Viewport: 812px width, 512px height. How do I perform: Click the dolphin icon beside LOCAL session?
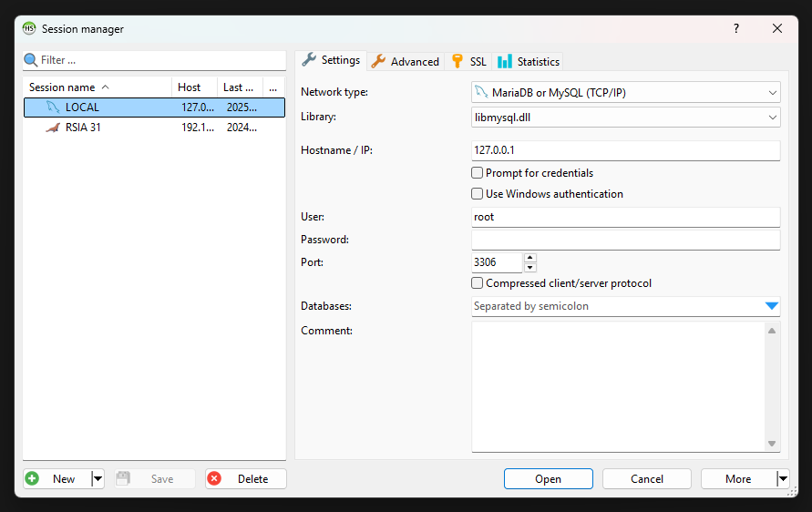[x=53, y=108]
